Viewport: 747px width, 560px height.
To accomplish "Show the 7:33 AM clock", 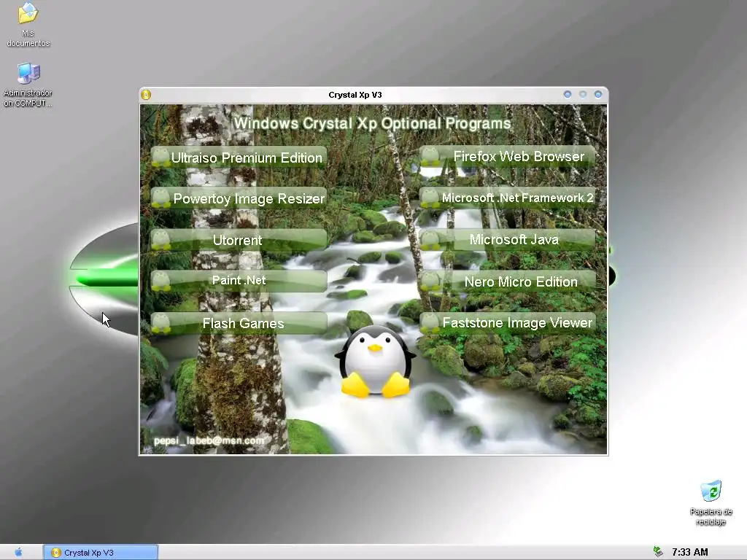I will click(x=690, y=552).
